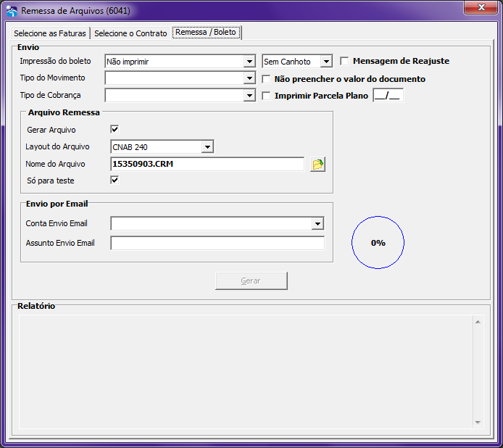Expand the Tipo de Cobrança combo box
The height and width of the screenshot is (448, 503).
pyautogui.click(x=249, y=95)
